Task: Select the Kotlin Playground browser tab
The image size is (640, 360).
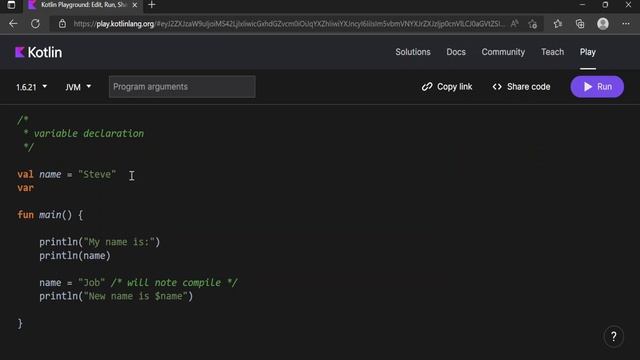Action: 82,5
